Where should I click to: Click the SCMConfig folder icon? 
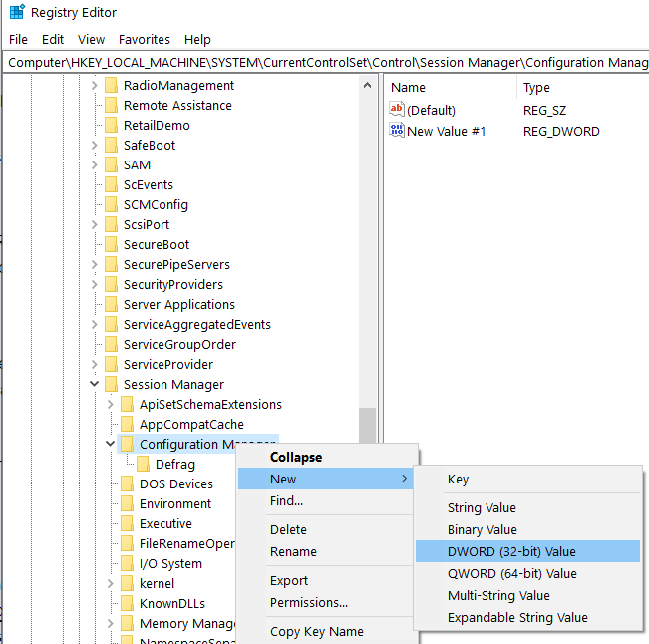tap(111, 204)
